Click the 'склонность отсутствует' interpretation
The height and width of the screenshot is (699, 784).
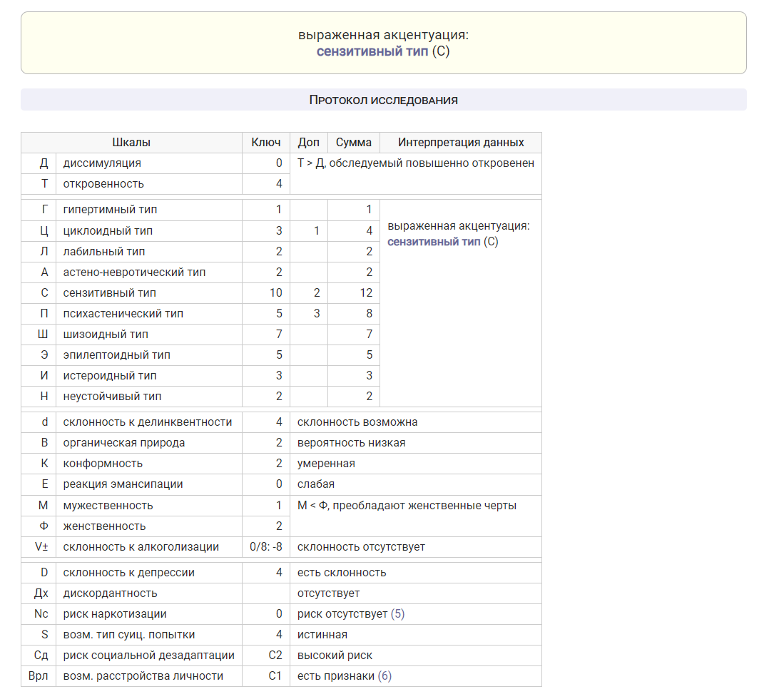[361, 547]
